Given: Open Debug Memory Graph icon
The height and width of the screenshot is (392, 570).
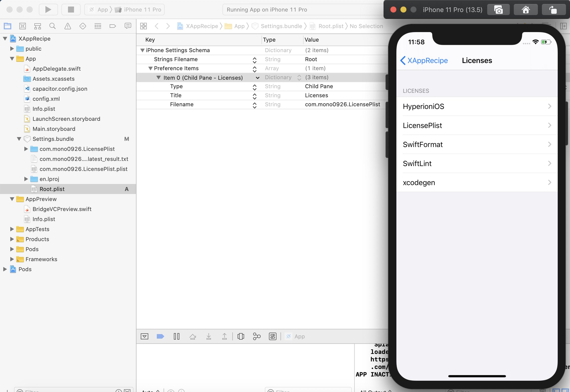Looking at the screenshot, I should coord(257,336).
